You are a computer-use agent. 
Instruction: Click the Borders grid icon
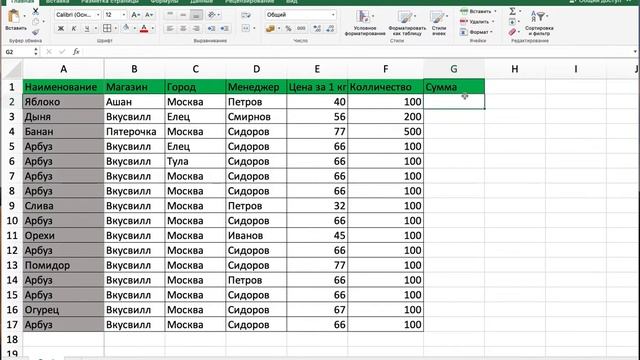(107, 28)
